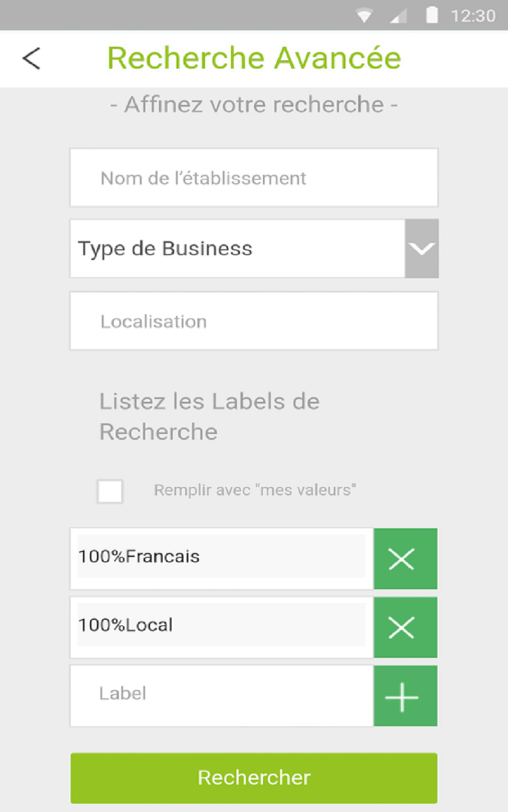Edit the 100%Francais label text
The height and width of the screenshot is (812, 508).
click(221, 556)
